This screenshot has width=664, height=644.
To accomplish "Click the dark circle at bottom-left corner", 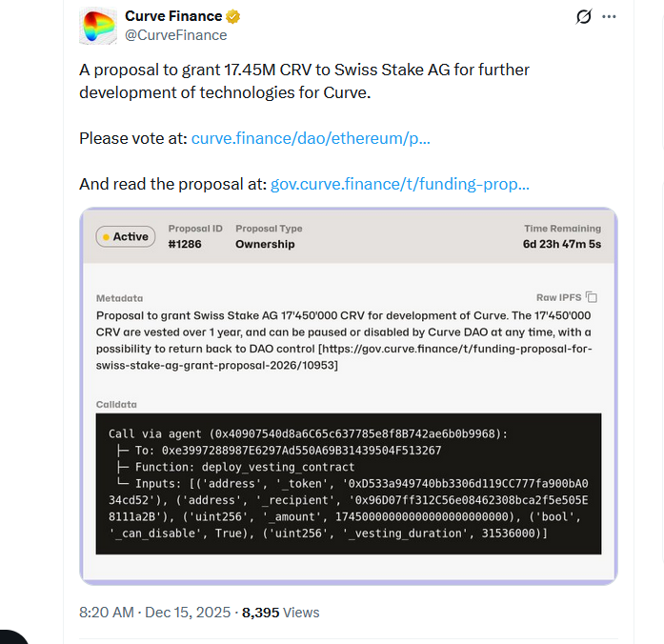I will point(11,637).
